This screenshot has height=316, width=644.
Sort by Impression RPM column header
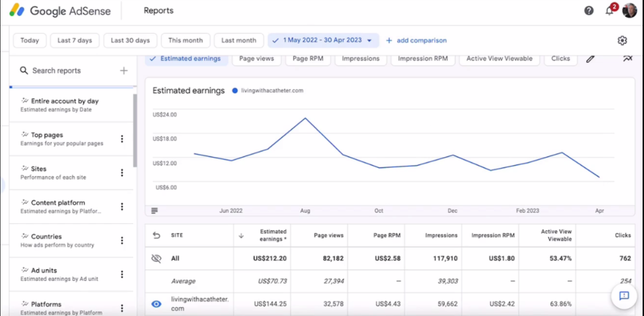click(493, 235)
